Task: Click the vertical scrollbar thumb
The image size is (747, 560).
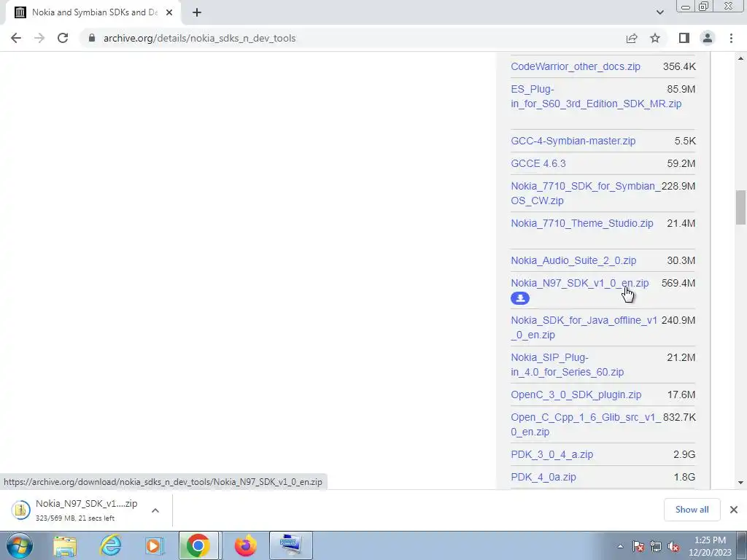Action: [x=740, y=207]
